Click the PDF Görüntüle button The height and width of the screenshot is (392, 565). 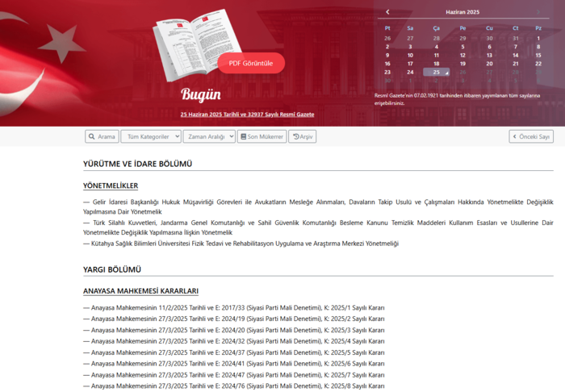[x=251, y=63]
